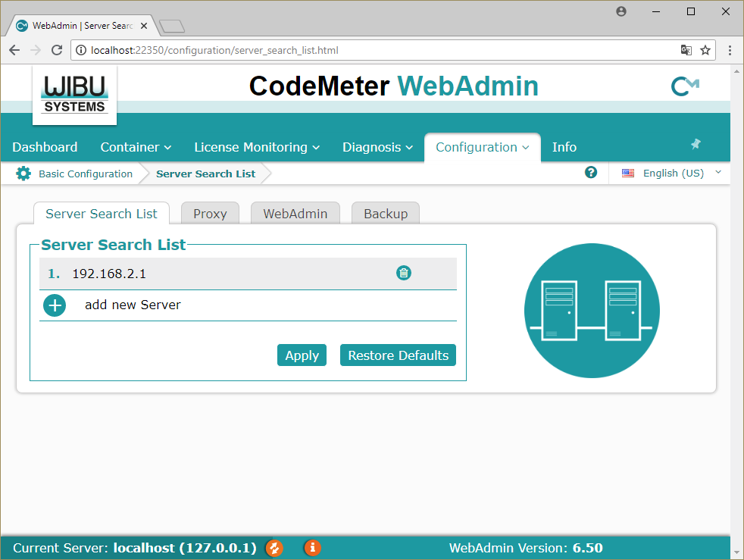This screenshot has height=560, width=744.
Task: View site information icon in address bar
Action: click(x=81, y=50)
